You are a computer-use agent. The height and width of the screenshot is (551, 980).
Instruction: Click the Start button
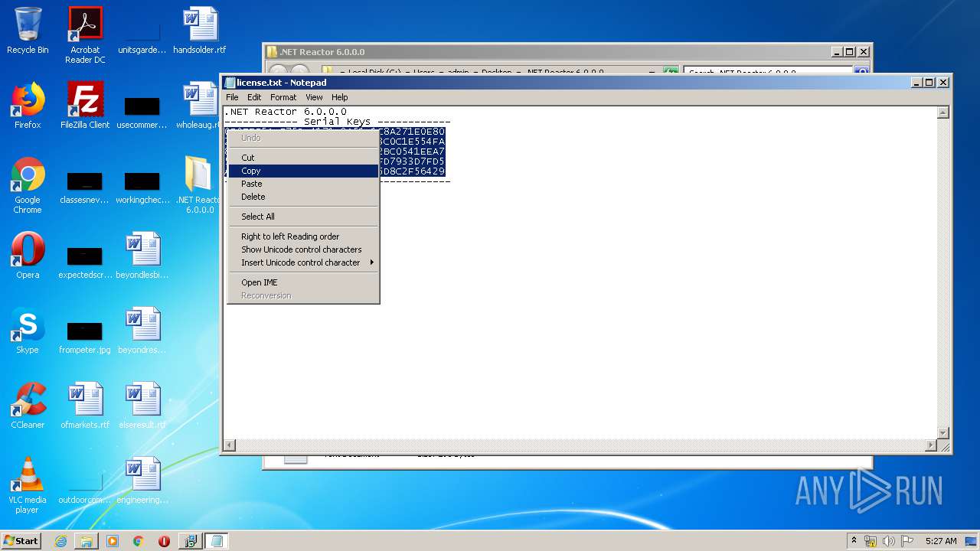(21, 541)
